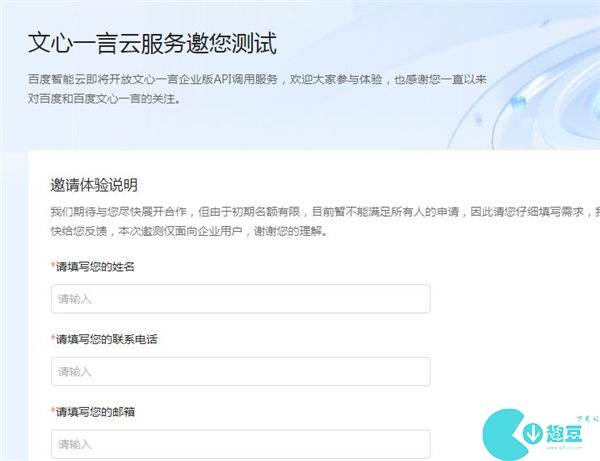The height and width of the screenshot is (461, 600).
Task: Click the red asterisk beside 联系电话
Action: (53, 339)
